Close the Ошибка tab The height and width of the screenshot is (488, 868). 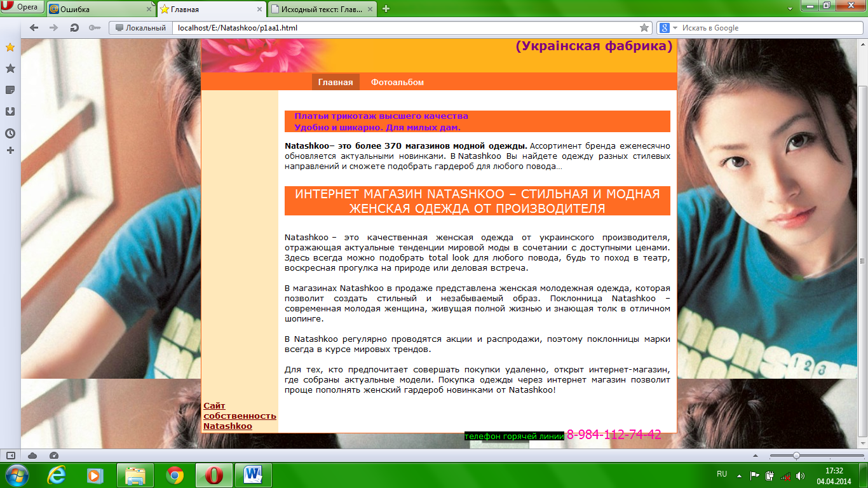tap(149, 10)
